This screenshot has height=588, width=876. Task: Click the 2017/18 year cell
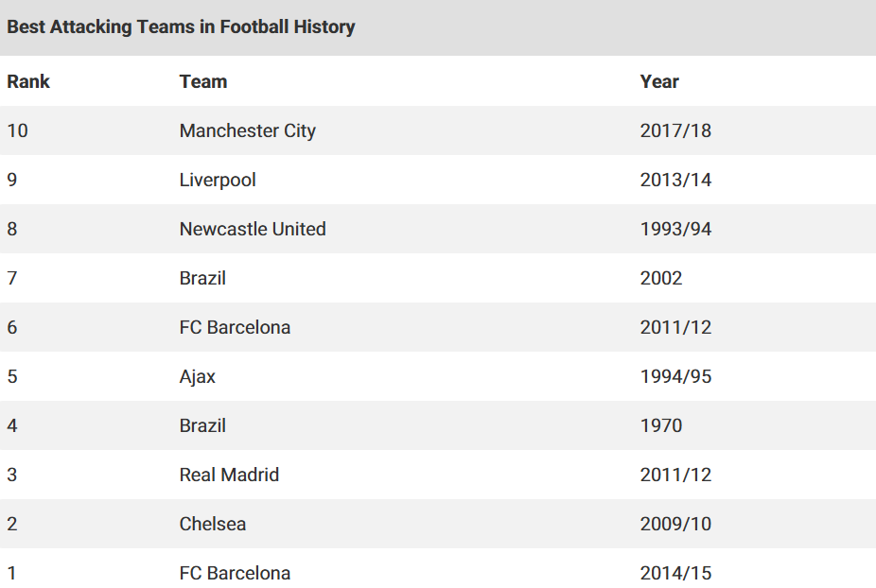coord(675,130)
